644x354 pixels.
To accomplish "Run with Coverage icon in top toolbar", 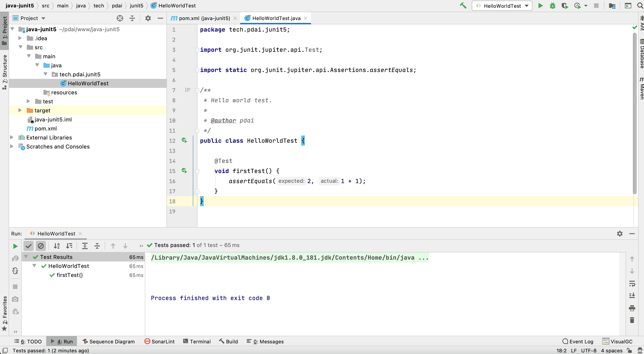I will 565,5.
